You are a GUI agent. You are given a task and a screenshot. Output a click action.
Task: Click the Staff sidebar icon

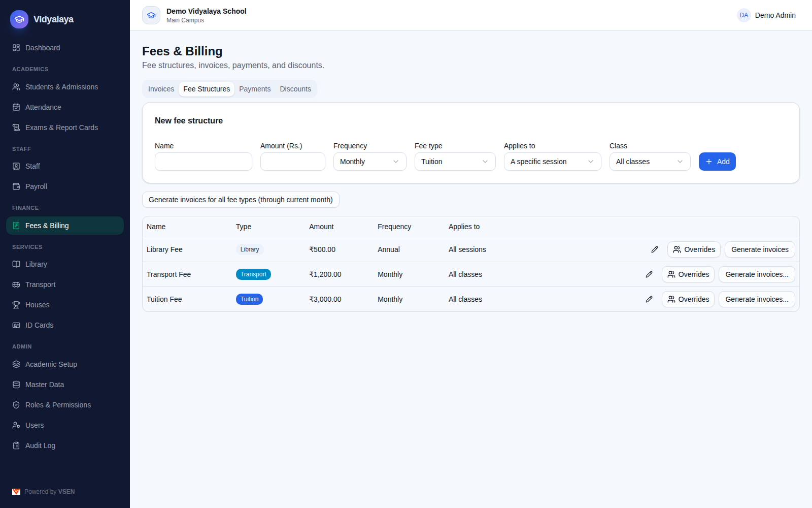(16, 166)
